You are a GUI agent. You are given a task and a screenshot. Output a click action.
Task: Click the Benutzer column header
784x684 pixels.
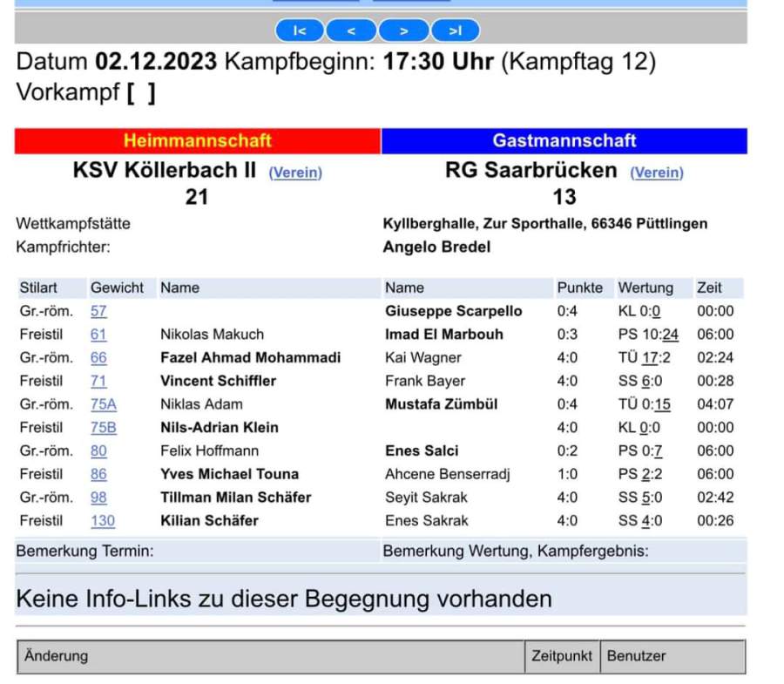(x=636, y=656)
